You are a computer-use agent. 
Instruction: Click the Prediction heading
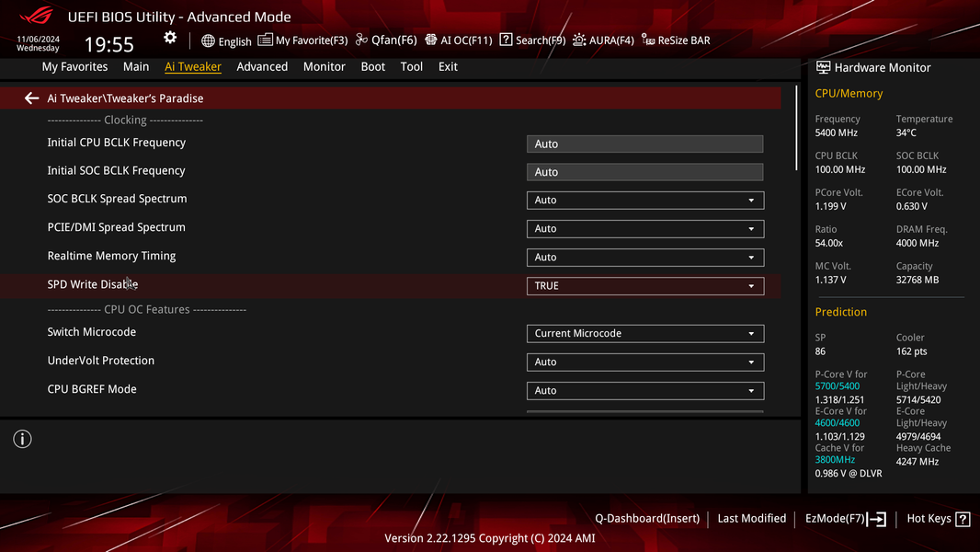[840, 312]
